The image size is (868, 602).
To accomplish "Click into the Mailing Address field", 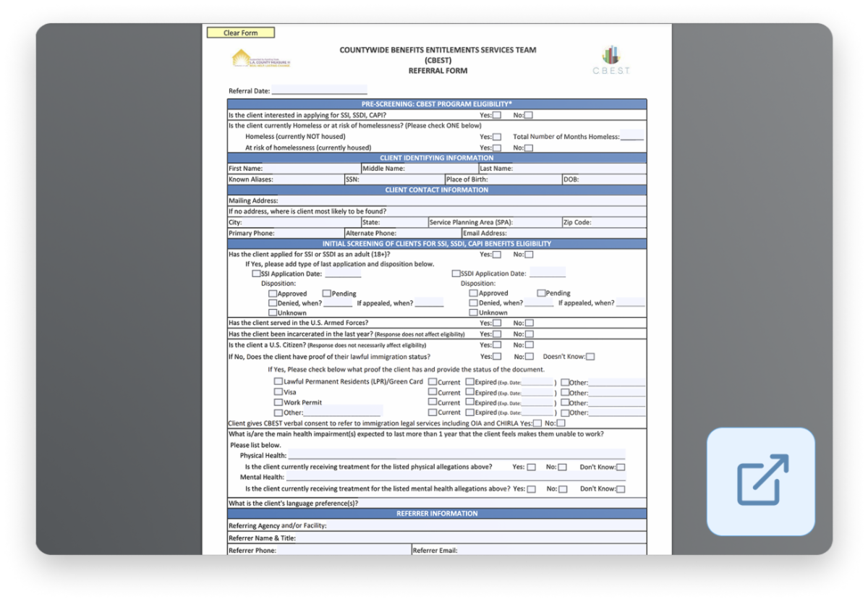I will (x=461, y=200).
